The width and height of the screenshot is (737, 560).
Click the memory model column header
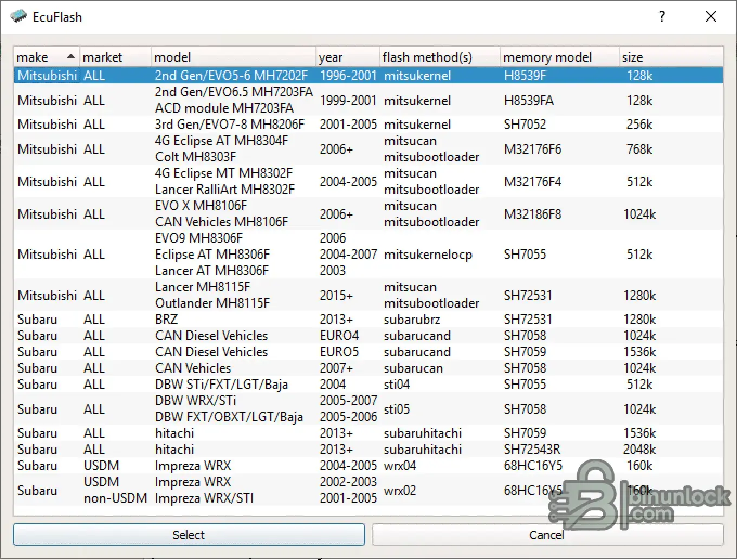(x=559, y=57)
